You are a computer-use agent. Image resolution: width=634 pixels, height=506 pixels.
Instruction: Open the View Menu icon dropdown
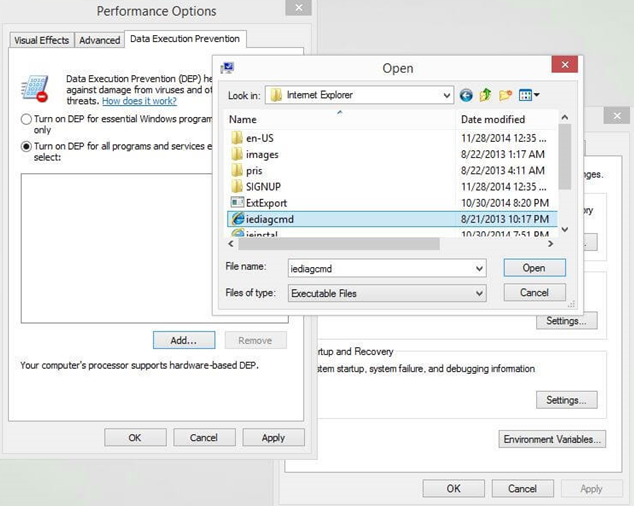(x=528, y=95)
